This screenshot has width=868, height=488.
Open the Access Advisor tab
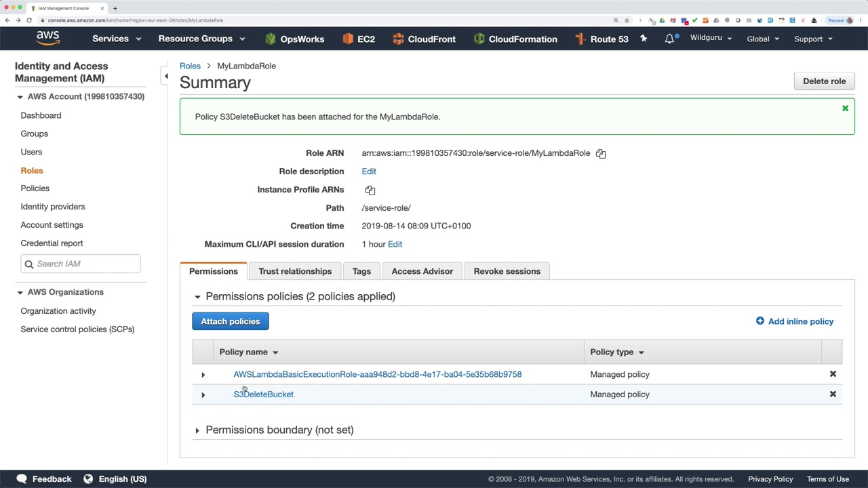[x=422, y=271]
